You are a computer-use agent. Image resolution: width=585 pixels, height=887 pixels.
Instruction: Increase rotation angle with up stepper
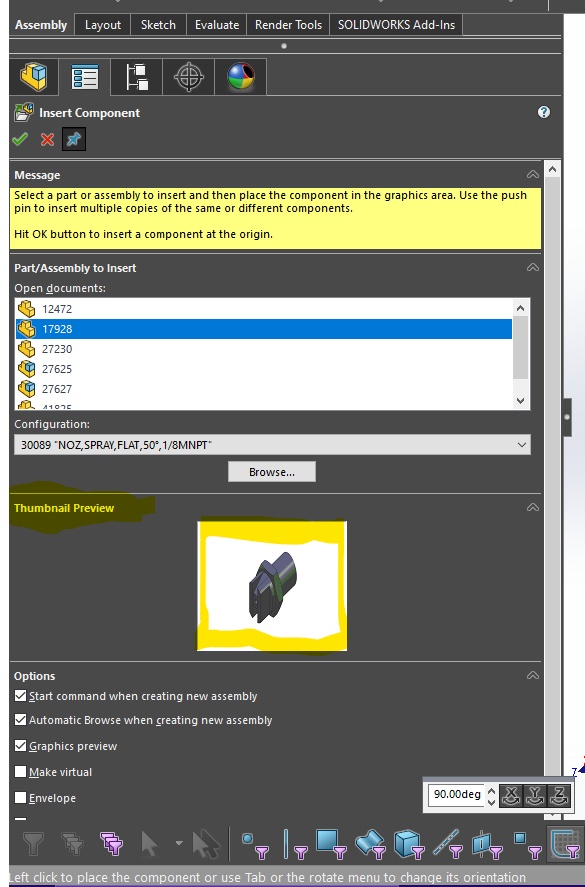pyautogui.click(x=491, y=790)
